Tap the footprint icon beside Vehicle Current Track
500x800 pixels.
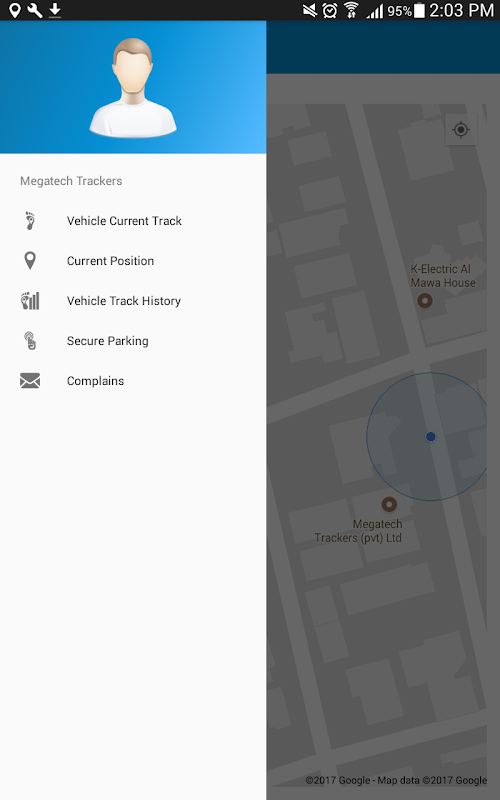point(30,221)
